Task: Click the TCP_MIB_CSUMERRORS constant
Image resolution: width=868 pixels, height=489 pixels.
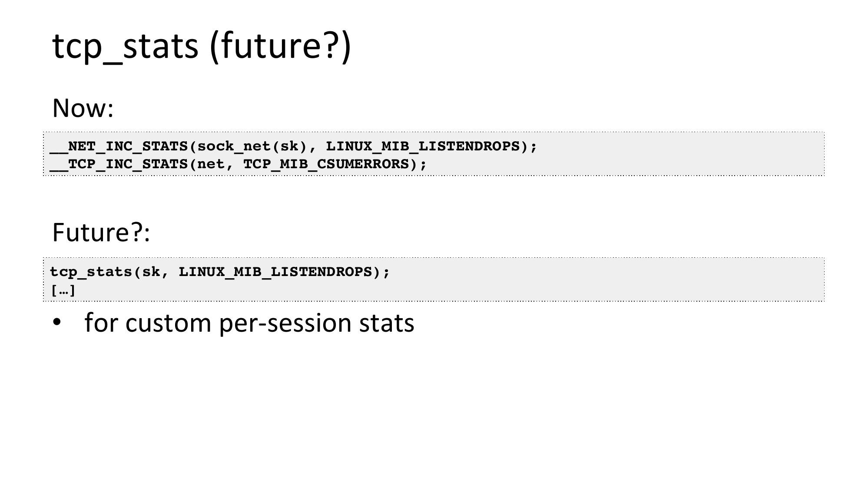Action: coord(326,164)
